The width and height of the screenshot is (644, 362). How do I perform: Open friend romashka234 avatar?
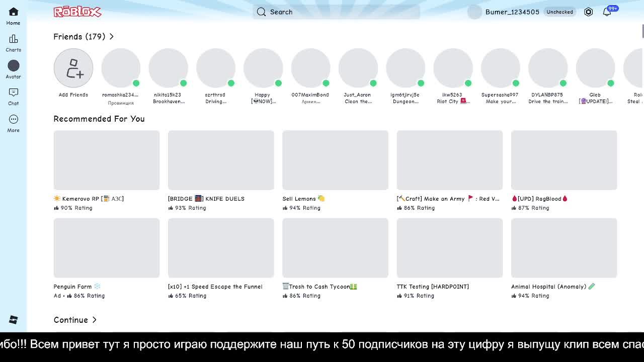(x=121, y=68)
